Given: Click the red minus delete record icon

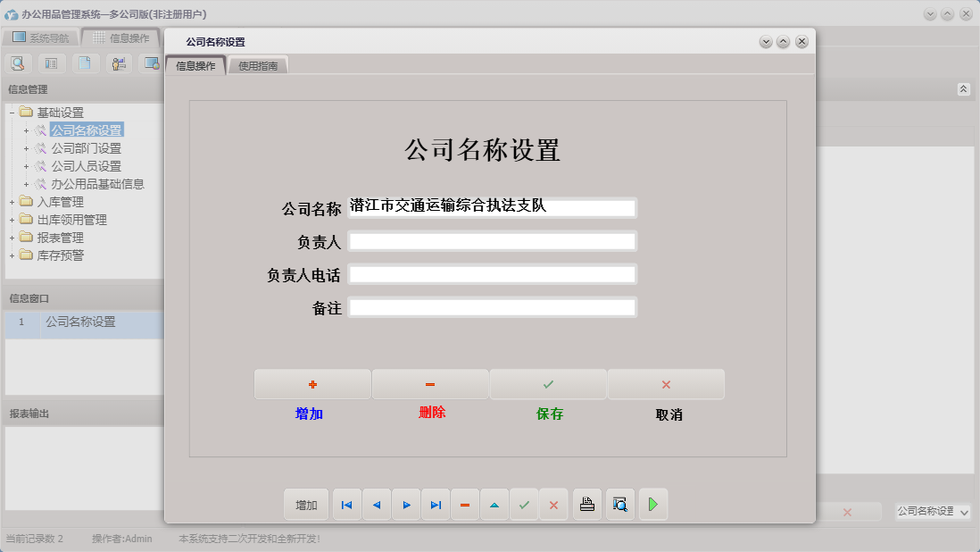Looking at the screenshot, I should 465,504.
